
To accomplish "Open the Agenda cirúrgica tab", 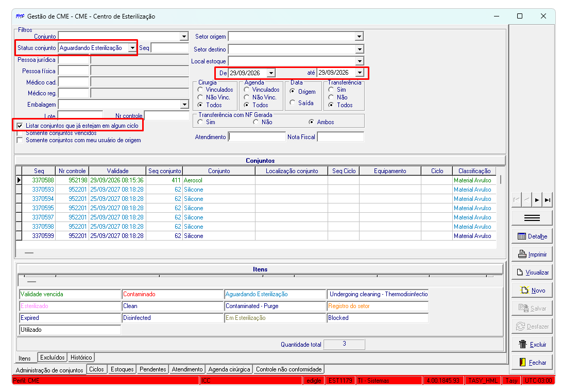I will (x=229, y=369).
